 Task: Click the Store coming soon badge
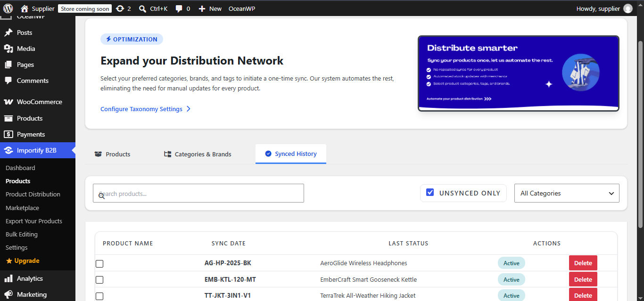(x=85, y=8)
